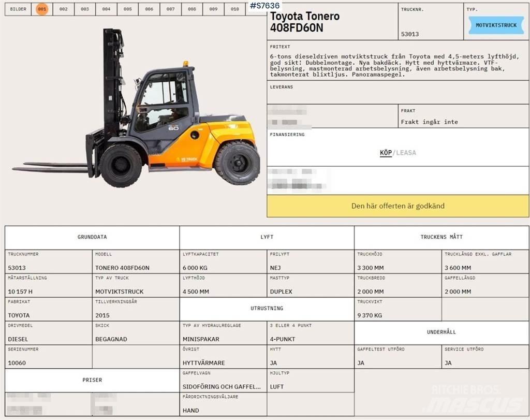Select image tab 001
The width and height of the screenshot is (530, 420).
tap(42, 9)
